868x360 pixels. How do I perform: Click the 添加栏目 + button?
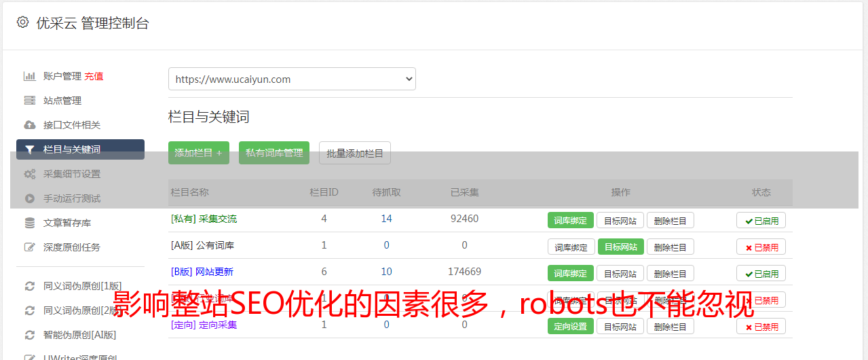[199, 153]
